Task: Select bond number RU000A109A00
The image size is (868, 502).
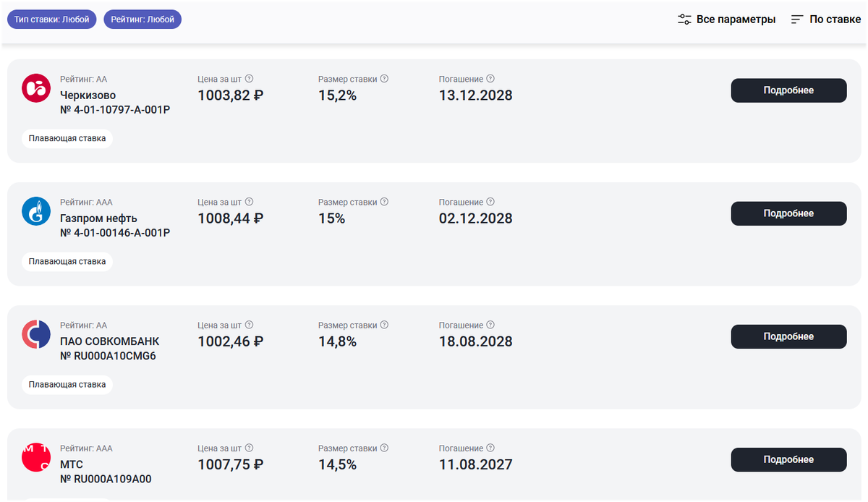Action: pos(106,479)
